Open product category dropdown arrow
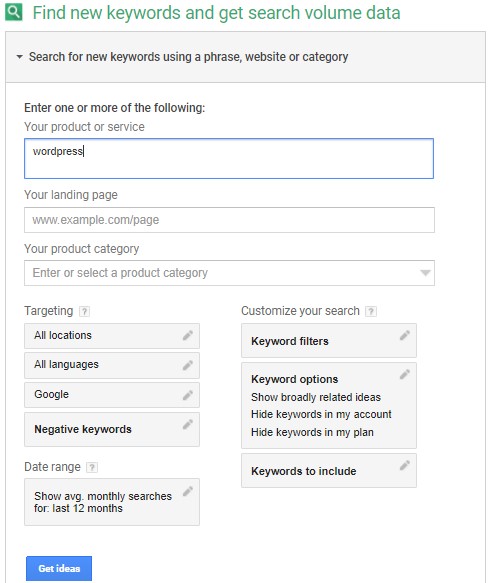Screen dimensions: 491x583 pos(425,273)
